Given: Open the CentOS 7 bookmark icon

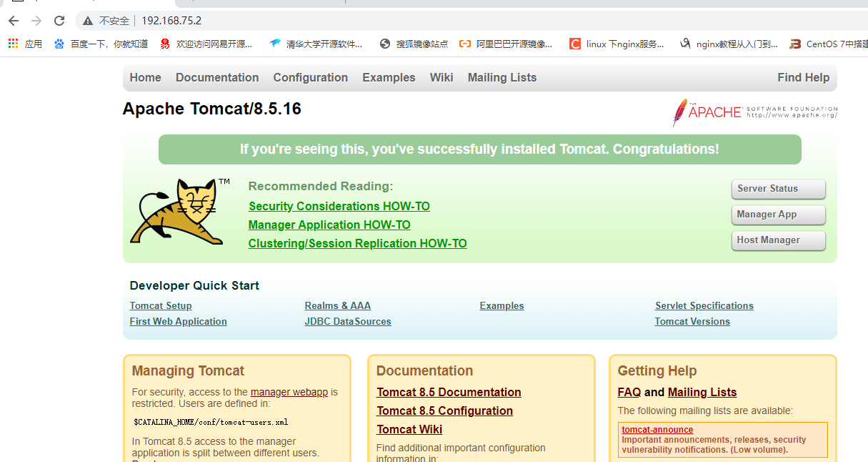Looking at the screenshot, I should [795, 44].
